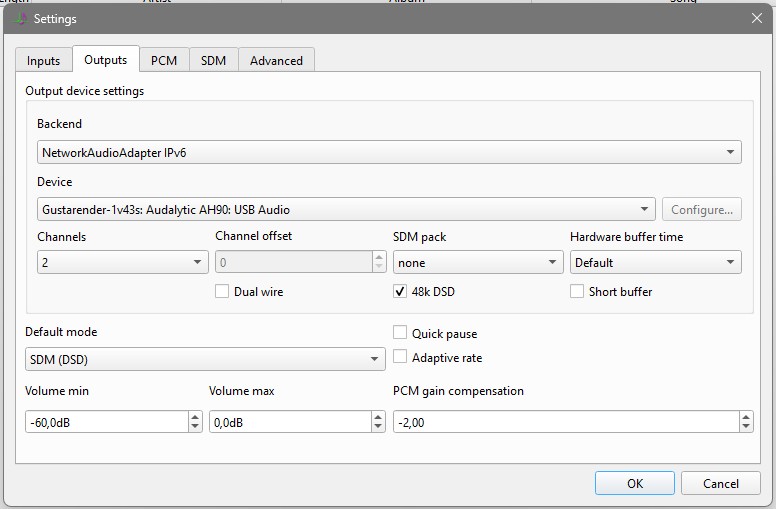Image resolution: width=776 pixels, height=509 pixels.
Task: Switch to the Inputs tab
Action: click(44, 60)
